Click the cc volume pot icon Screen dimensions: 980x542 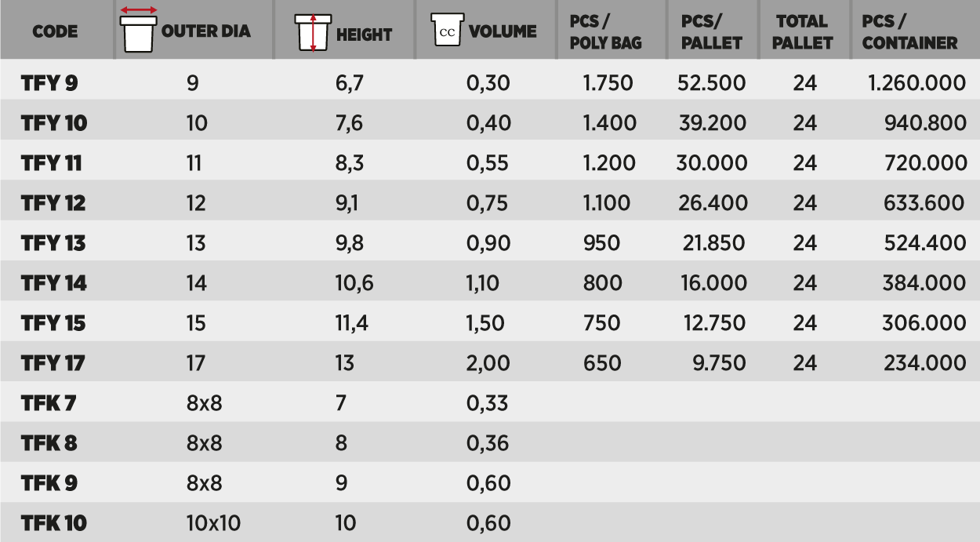coord(448,31)
